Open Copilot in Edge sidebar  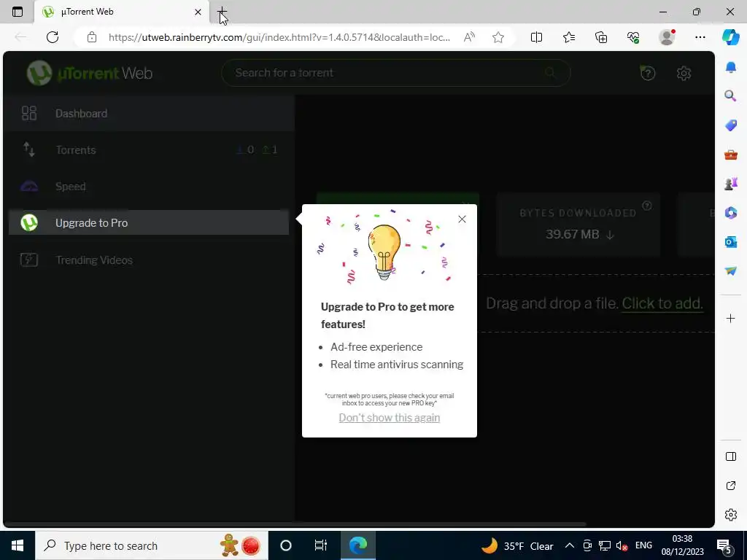[x=731, y=37]
